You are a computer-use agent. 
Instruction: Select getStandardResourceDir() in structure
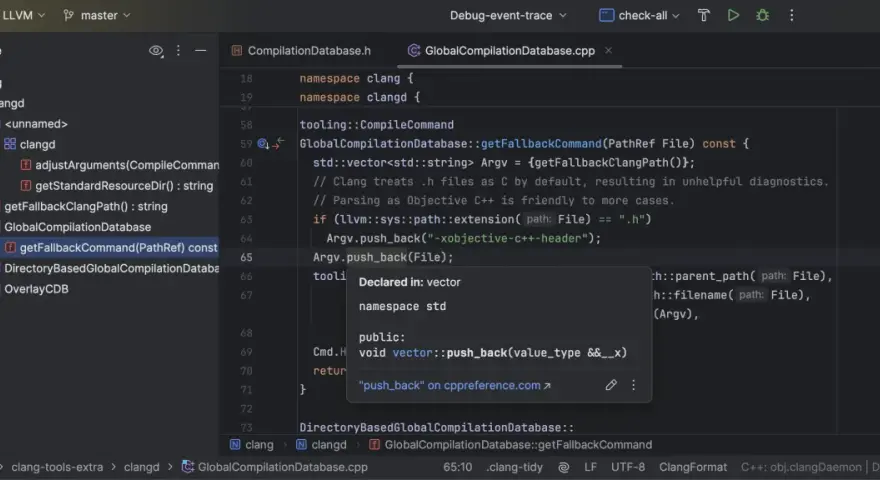click(x=124, y=186)
